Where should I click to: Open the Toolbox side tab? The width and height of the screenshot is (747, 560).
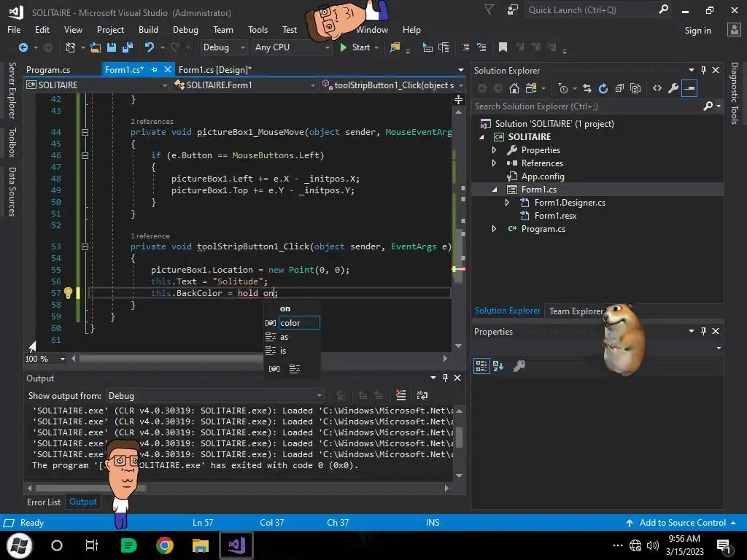[12, 142]
